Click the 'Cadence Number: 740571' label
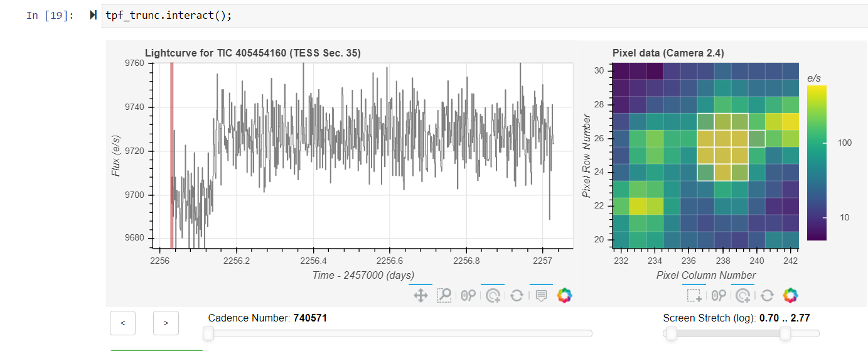The width and height of the screenshot is (868, 351). 267,318
